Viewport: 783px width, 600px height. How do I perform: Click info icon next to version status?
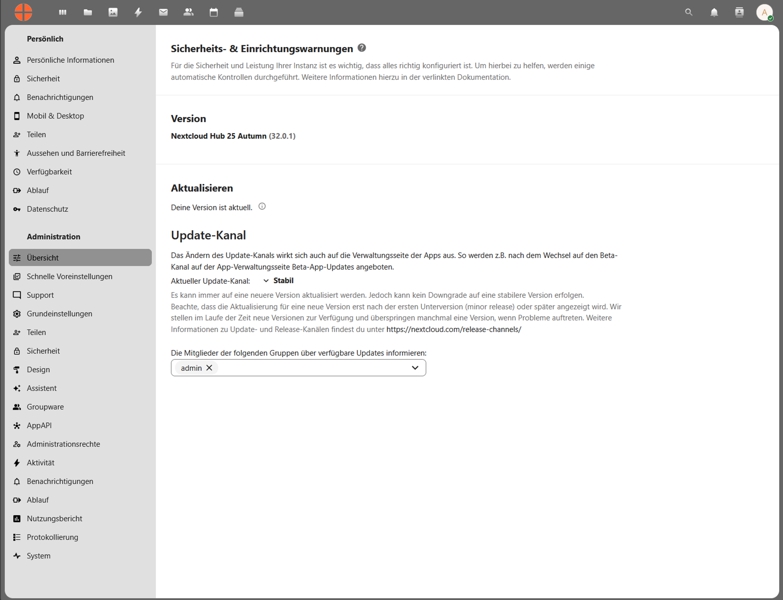click(262, 207)
